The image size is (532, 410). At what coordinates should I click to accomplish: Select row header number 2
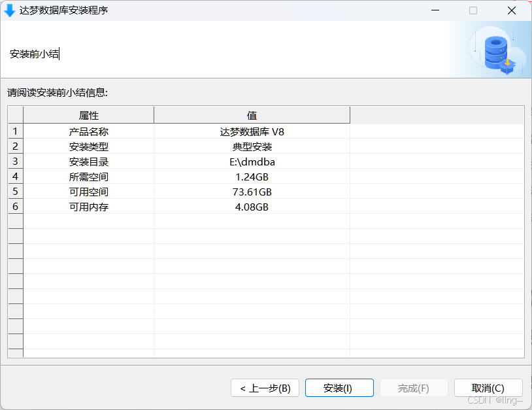(15, 146)
